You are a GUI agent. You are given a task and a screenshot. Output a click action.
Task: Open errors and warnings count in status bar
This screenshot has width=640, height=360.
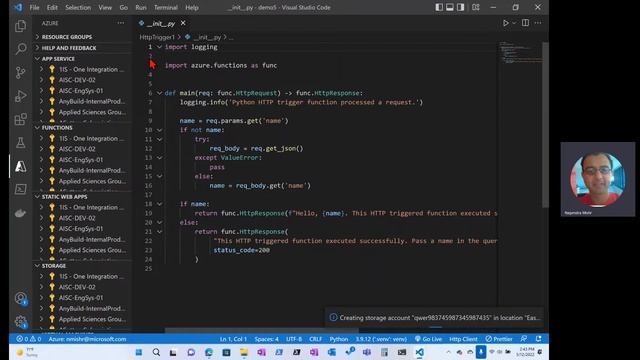point(28,339)
